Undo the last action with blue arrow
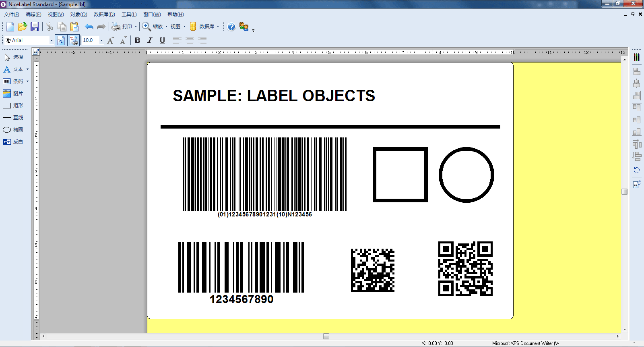644x347 pixels. tap(89, 27)
